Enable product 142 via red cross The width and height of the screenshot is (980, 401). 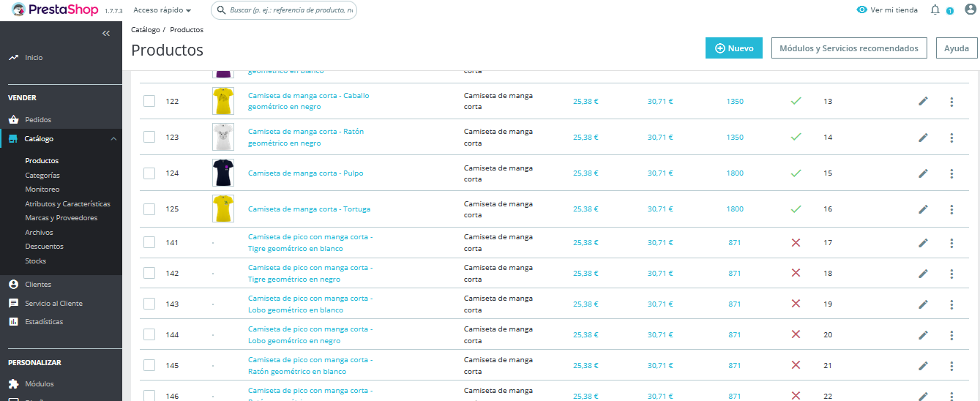[796, 273]
